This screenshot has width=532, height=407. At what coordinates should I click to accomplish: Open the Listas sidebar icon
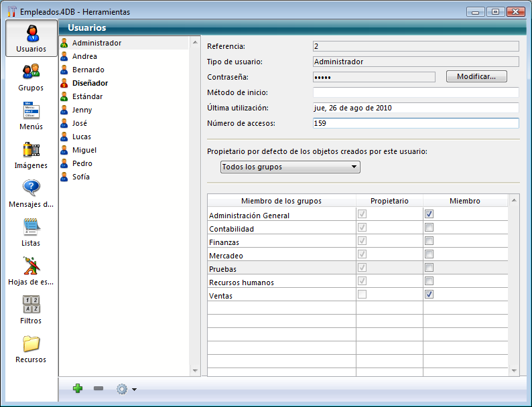[x=31, y=227]
